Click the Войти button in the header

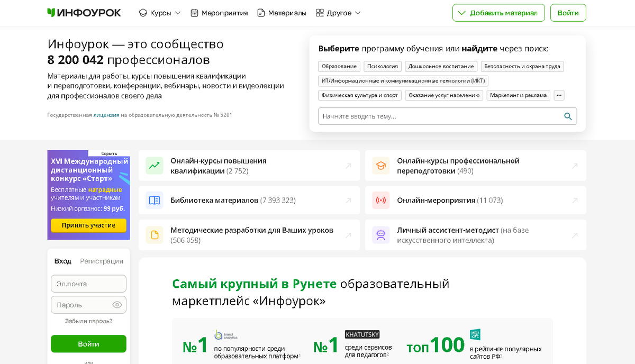[x=568, y=13]
